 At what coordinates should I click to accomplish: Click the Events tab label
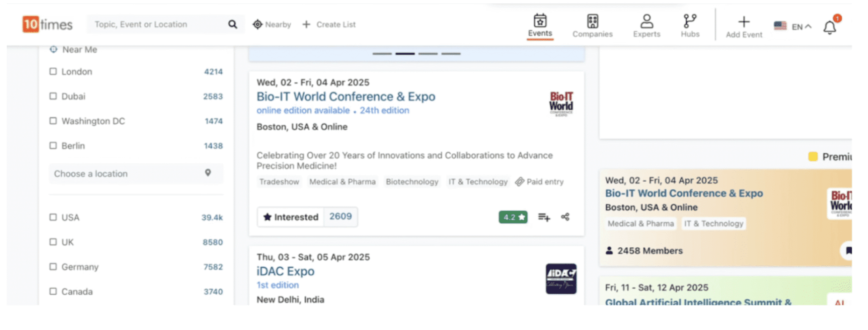[x=540, y=33]
